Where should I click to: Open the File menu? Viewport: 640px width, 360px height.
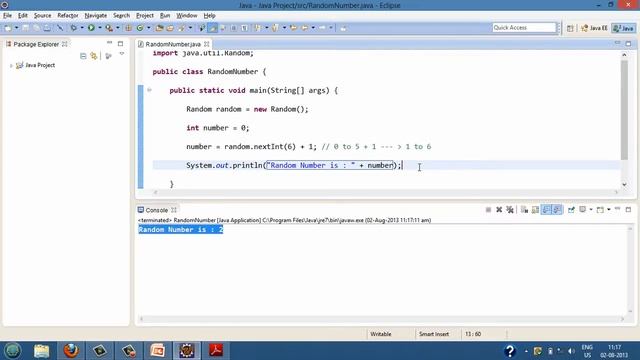pos(7,16)
